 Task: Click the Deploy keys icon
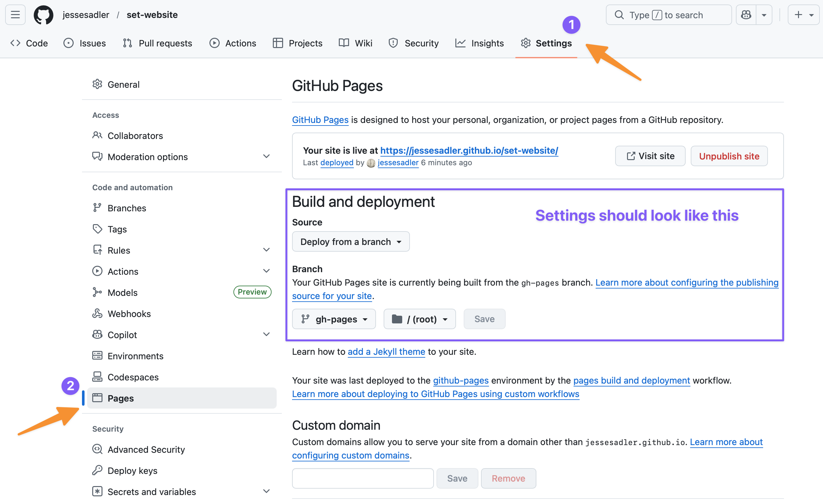(97, 470)
